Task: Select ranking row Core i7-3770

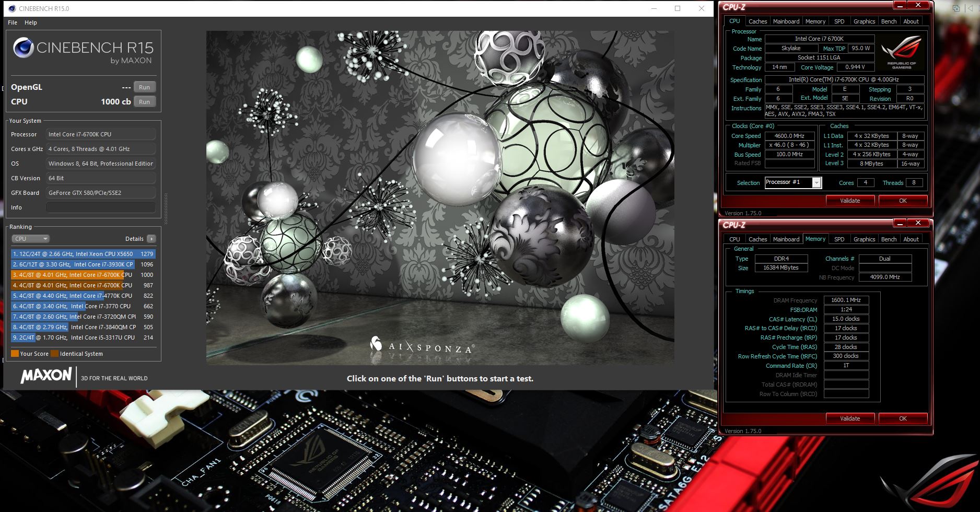Action: tap(83, 306)
